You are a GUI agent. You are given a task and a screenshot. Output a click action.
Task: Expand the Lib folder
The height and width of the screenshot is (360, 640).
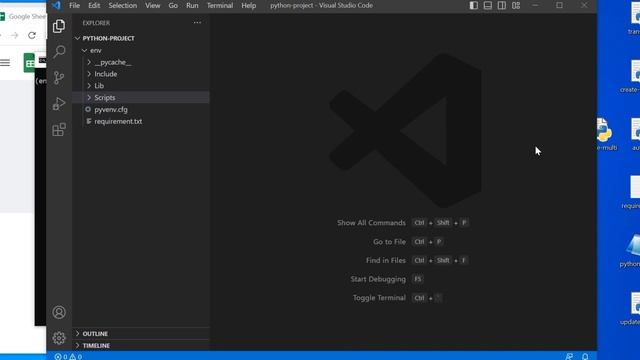point(89,86)
